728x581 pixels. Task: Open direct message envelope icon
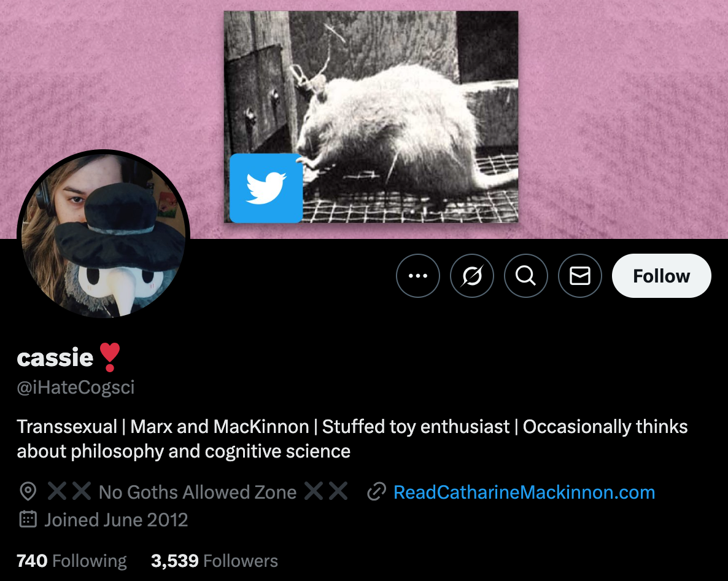click(x=580, y=275)
